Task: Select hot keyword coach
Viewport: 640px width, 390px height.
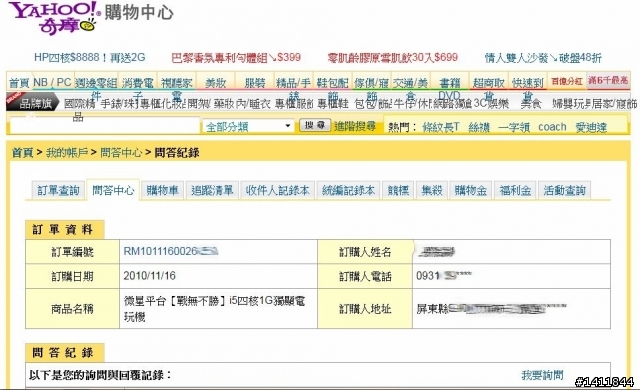Action: pos(552,127)
